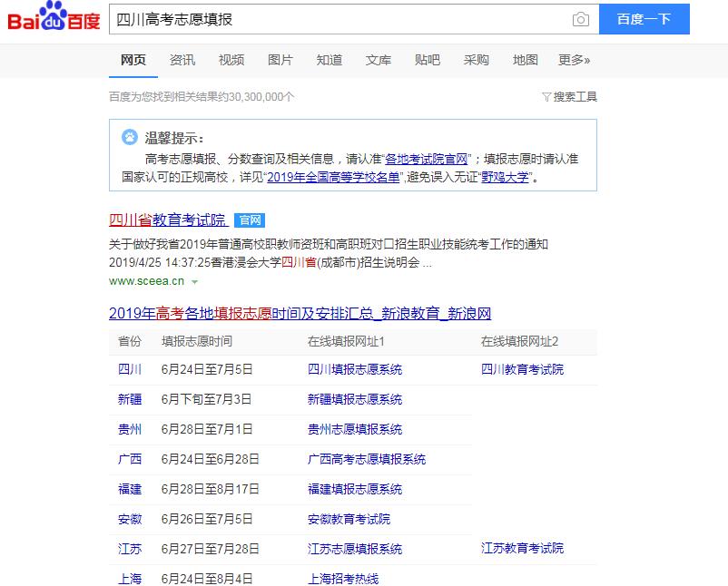Click the 6月26日至7月5日 date cell

pos(207,519)
